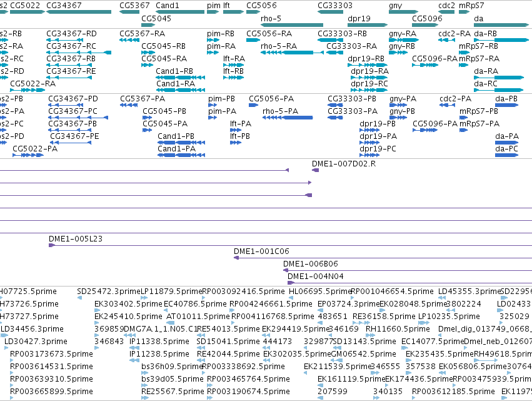This screenshot has width=532, height=401.
Task: Click the SD25472.3prime EST label
Action: click(x=109, y=292)
